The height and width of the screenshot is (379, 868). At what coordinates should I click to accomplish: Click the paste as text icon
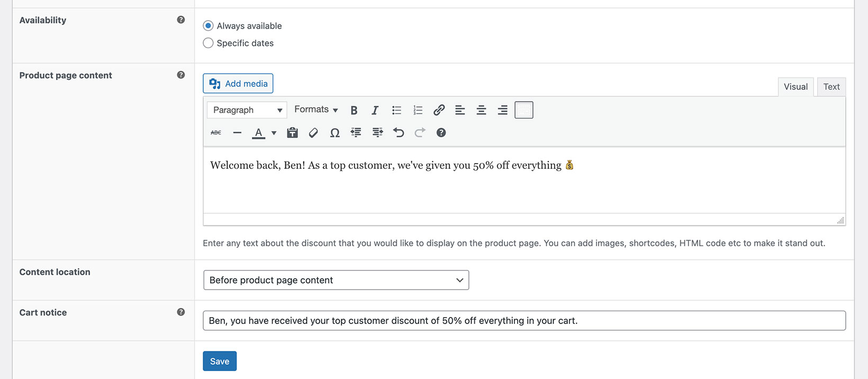click(x=292, y=133)
